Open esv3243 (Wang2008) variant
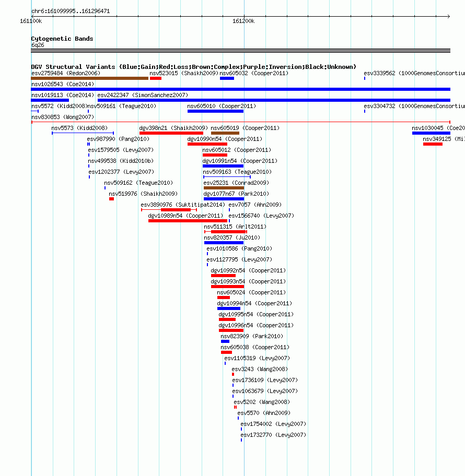 tap(260, 368)
